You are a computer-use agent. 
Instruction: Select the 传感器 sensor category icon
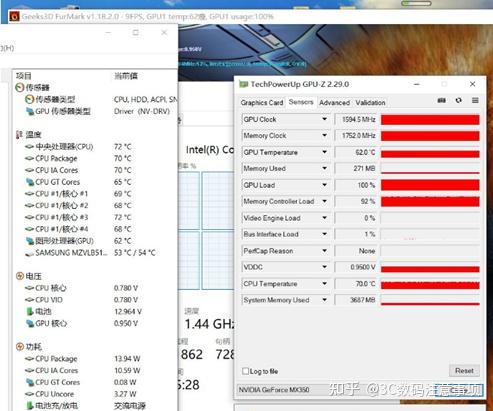(20, 88)
